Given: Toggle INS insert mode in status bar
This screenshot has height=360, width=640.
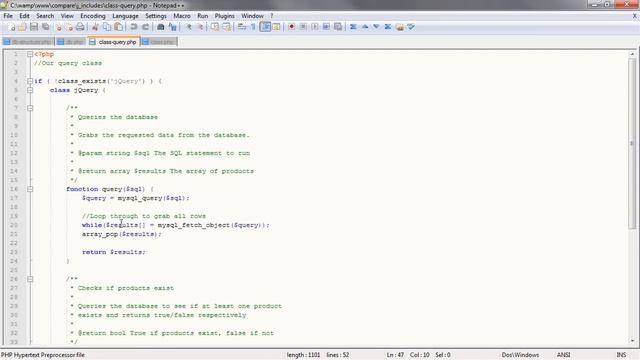Looking at the screenshot, I should [x=621, y=355].
